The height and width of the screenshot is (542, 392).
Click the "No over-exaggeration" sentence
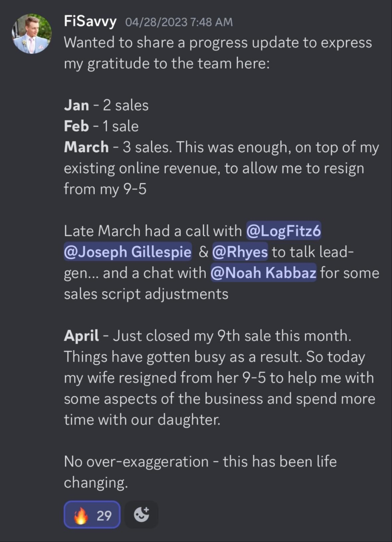pyautogui.click(x=200, y=461)
